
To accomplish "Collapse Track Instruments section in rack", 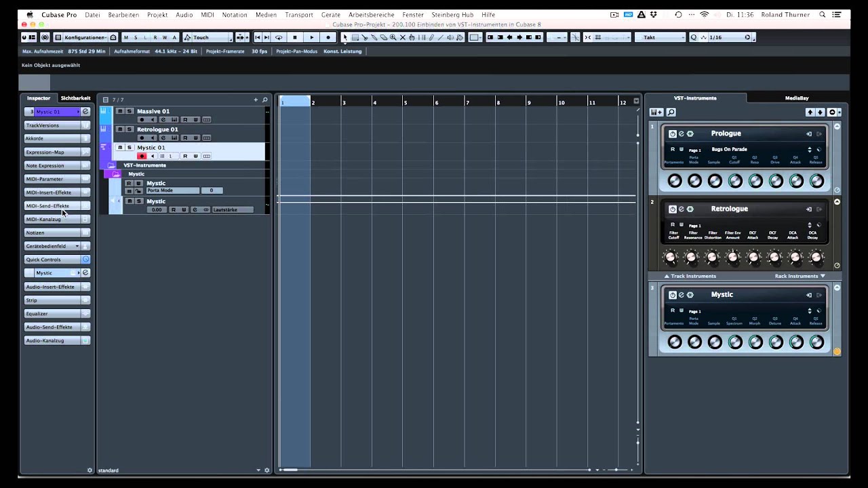I will (x=690, y=277).
